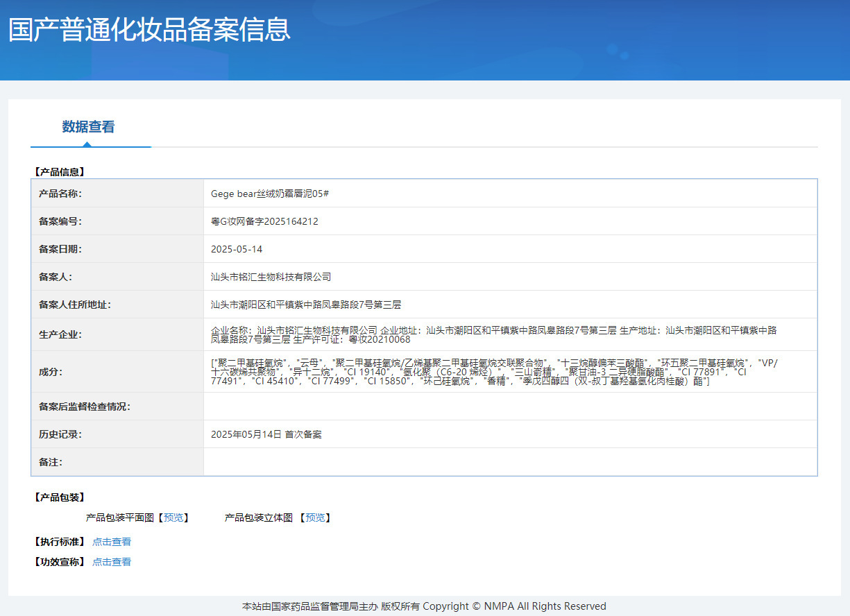Click the 备案人 label cell
The width and height of the screenshot is (850, 616).
(117, 277)
